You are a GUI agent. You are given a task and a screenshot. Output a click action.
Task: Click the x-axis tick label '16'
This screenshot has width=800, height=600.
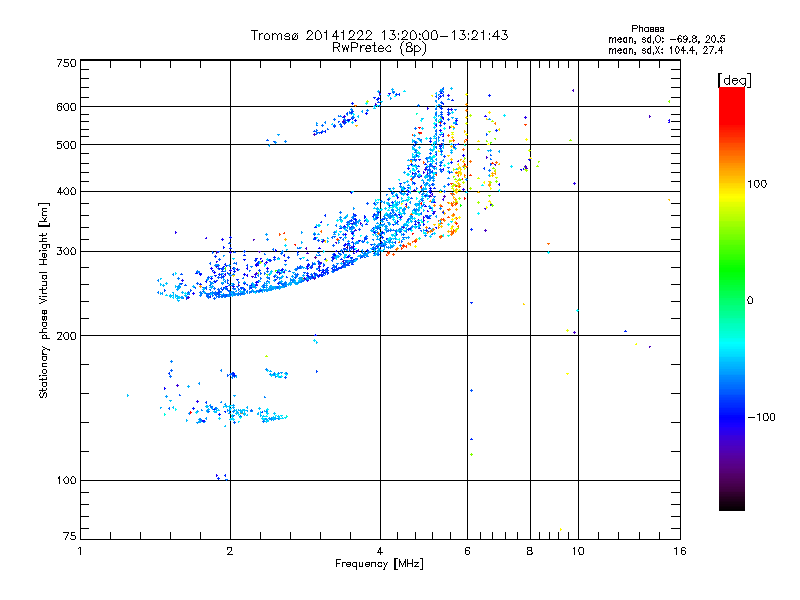pos(680,551)
